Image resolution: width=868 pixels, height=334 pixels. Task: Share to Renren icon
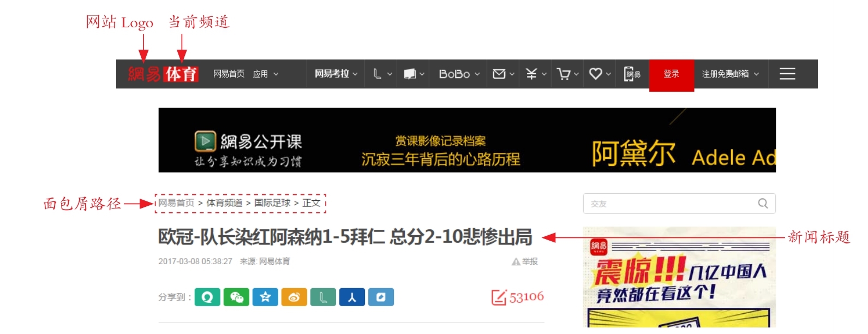pos(352,297)
